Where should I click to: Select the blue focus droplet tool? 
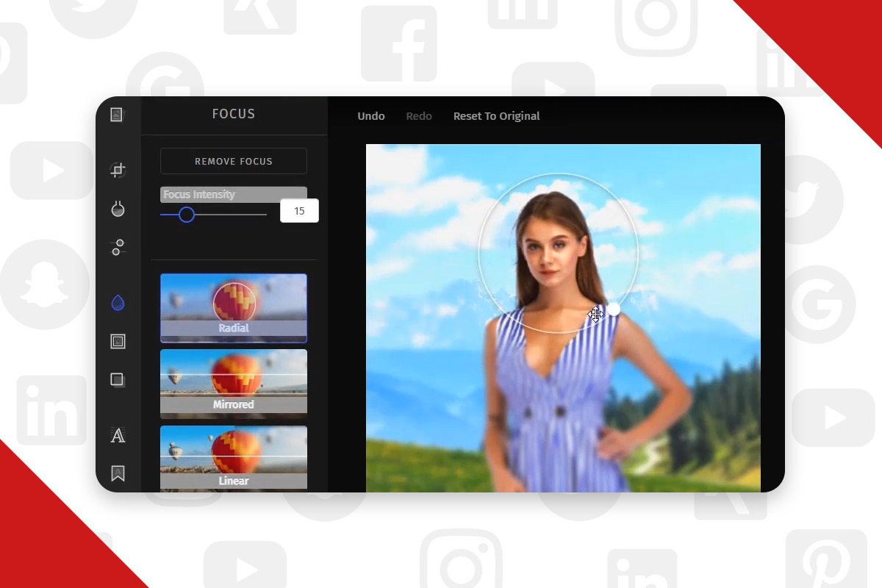(x=118, y=303)
